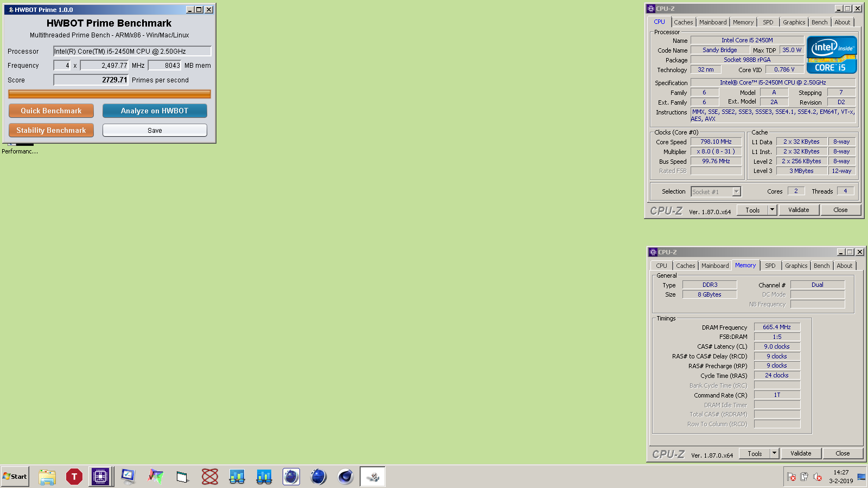Open the Tools dropdown arrow in lower CPU-Z

click(x=775, y=453)
